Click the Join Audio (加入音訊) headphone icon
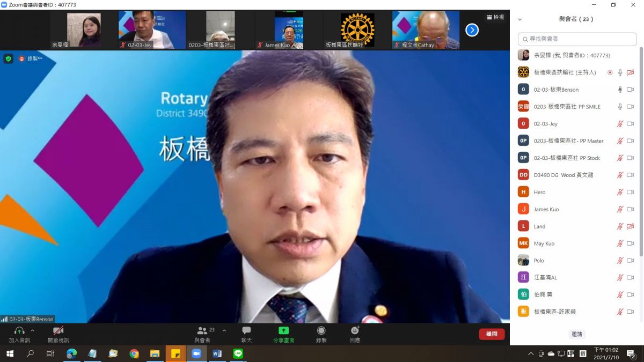Viewport: 644px width, 362px height. click(19, 331)
